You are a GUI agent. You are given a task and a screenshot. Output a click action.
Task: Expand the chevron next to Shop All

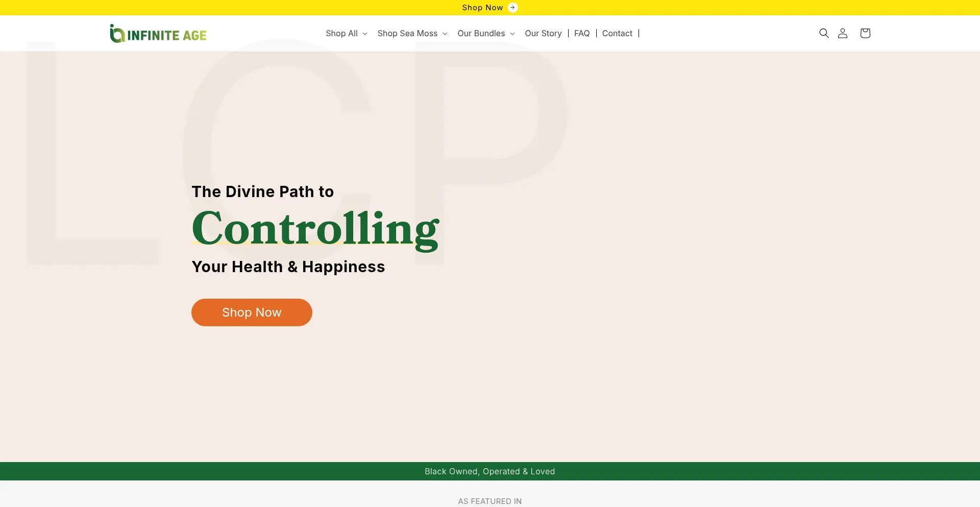(365, 34)
